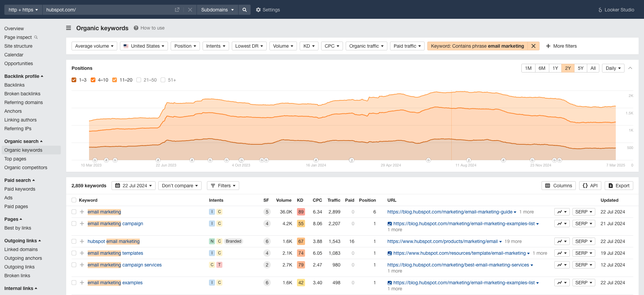Click update marker labeled 2 near 11 Aug 2024
Viewport: 644px width, 295px height.
pyautogui.click(x=469, y=160)
